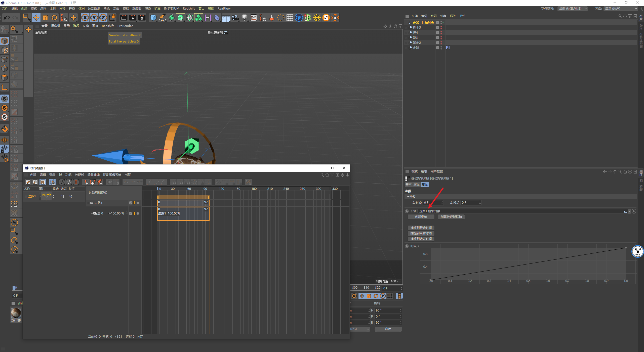Image resolution: width=644 pixels, height=352 pixels.
Task: Click the Δ 起始 value input field
Action: (x=432, y=203)
